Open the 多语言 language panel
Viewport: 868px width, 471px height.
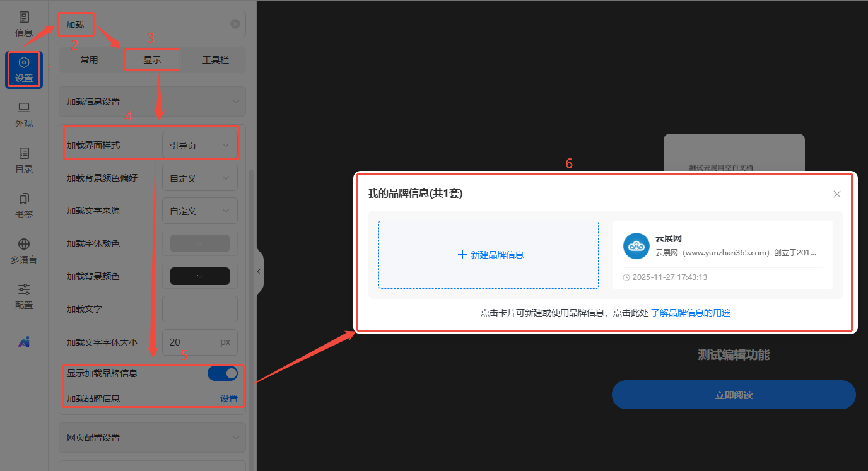click(24, 251)
